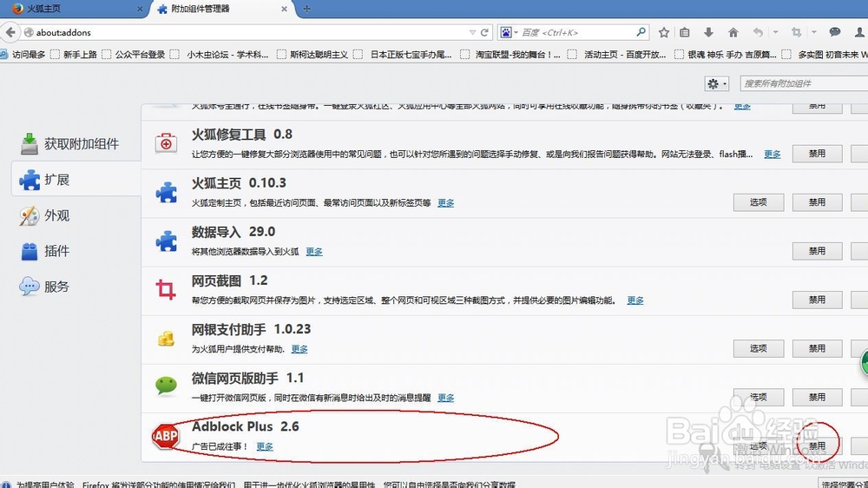Open dropdown next to crop icon
The width and height of the screenshot is (868, 488).
814,32
